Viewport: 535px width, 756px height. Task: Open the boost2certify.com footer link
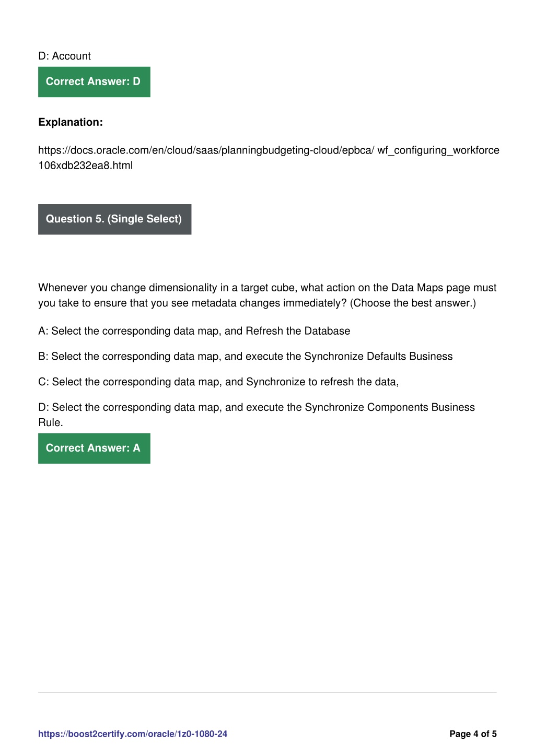point(133,734)
